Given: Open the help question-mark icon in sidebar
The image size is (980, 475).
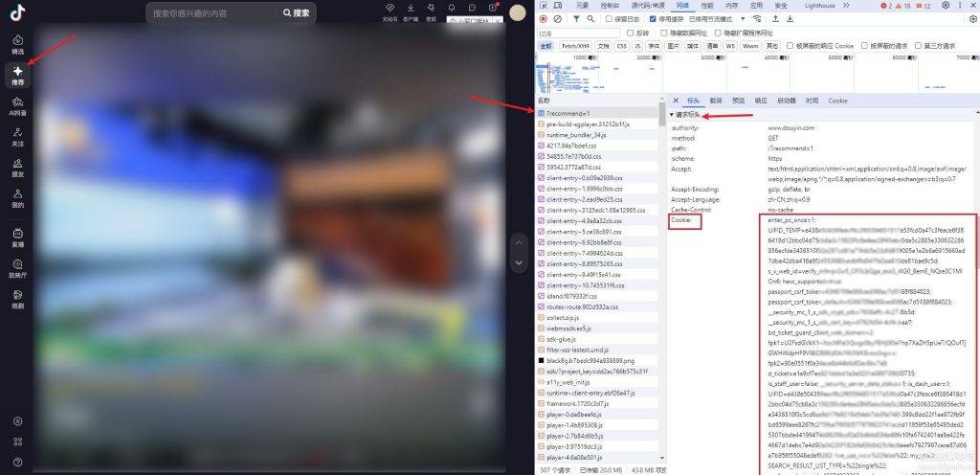Looking at the screenshot, I should pos(17,463).
